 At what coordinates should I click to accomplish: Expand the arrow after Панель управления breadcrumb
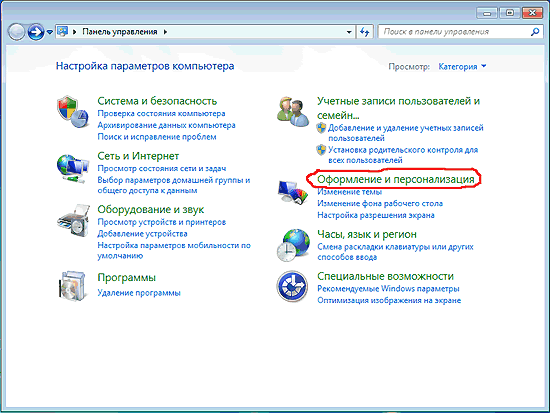165,32
